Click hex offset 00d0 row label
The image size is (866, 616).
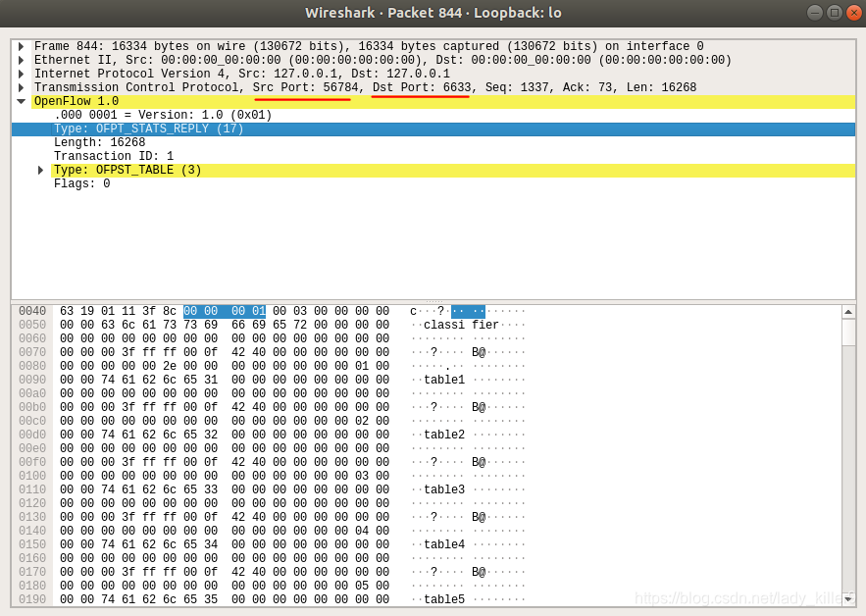tap(32, 435)
